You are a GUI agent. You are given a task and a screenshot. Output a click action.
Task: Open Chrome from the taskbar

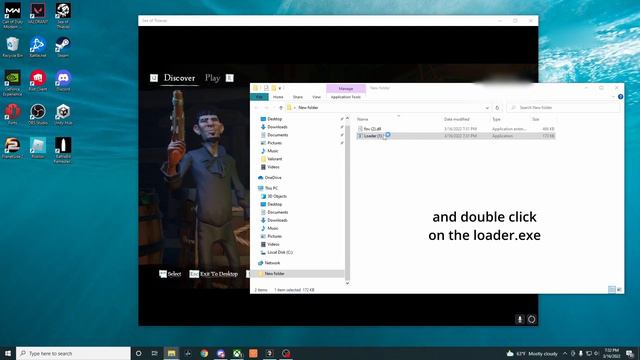click(x=204, y=353)
